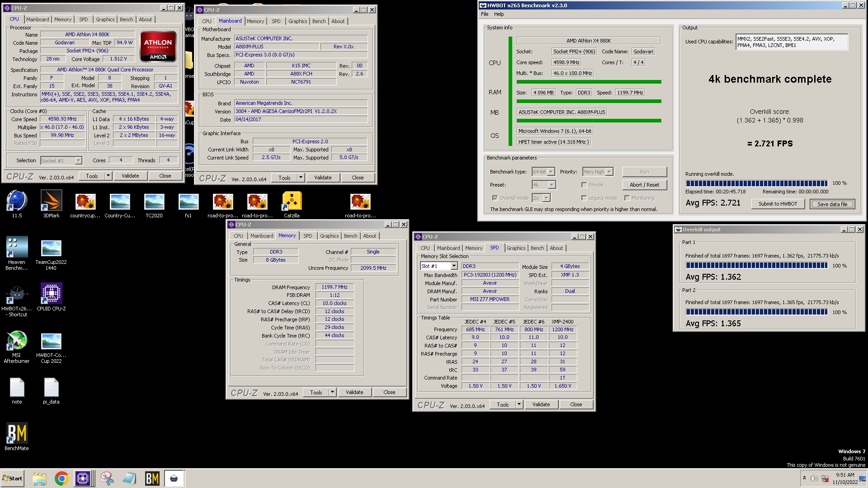868x488 pixels.
Task: Switch to CPU-Z in the taskbar
Action: [83, 479]
